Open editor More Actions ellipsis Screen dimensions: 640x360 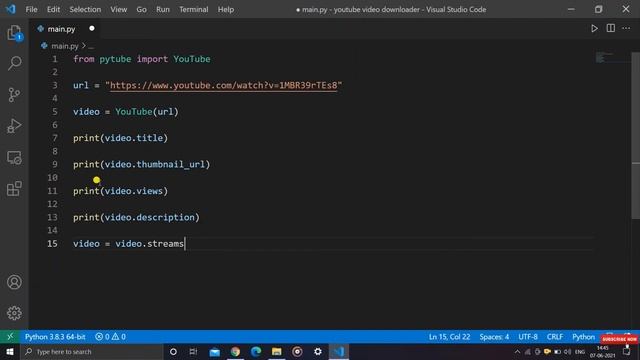(626, 29)
